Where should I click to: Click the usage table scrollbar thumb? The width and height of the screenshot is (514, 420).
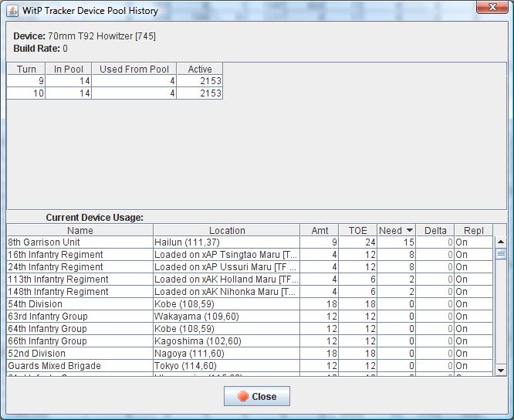[501, 254]
